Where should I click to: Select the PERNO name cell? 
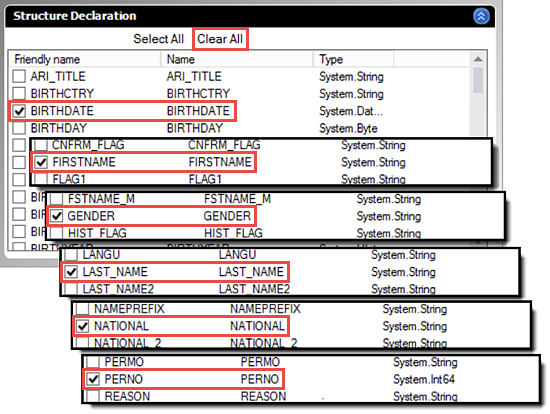point(260,379)
